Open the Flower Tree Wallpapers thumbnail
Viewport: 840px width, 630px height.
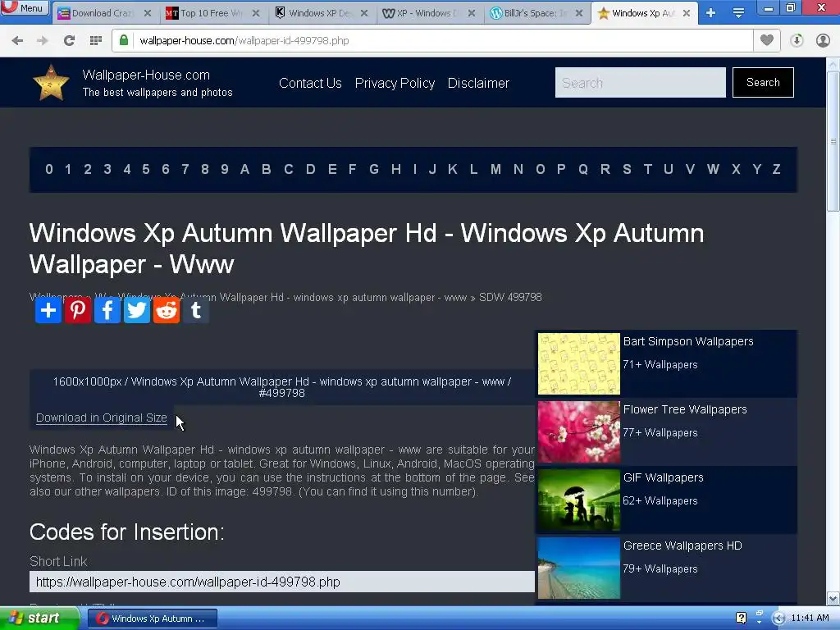[x=578, y=431]
